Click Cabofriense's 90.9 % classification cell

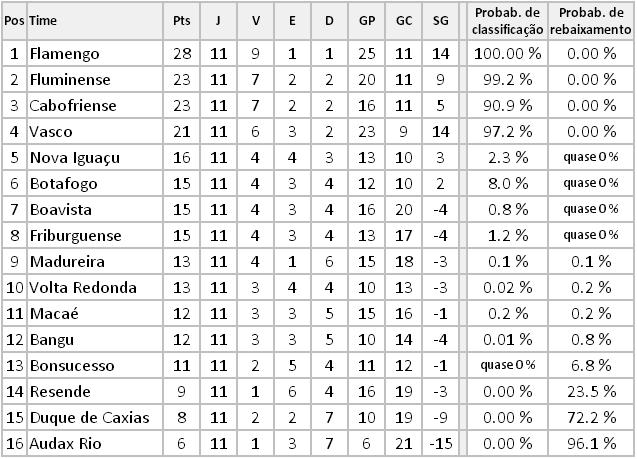click(508, 105)
